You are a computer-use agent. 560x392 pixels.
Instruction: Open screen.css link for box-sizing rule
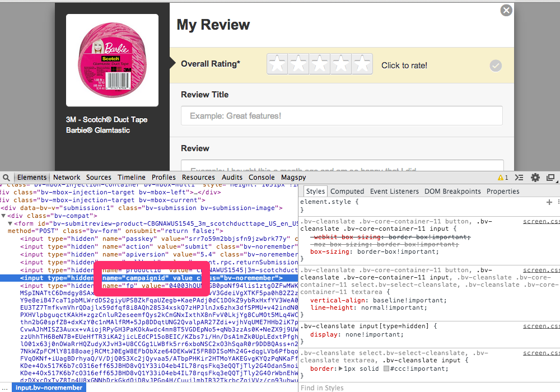tap(541, 221)
